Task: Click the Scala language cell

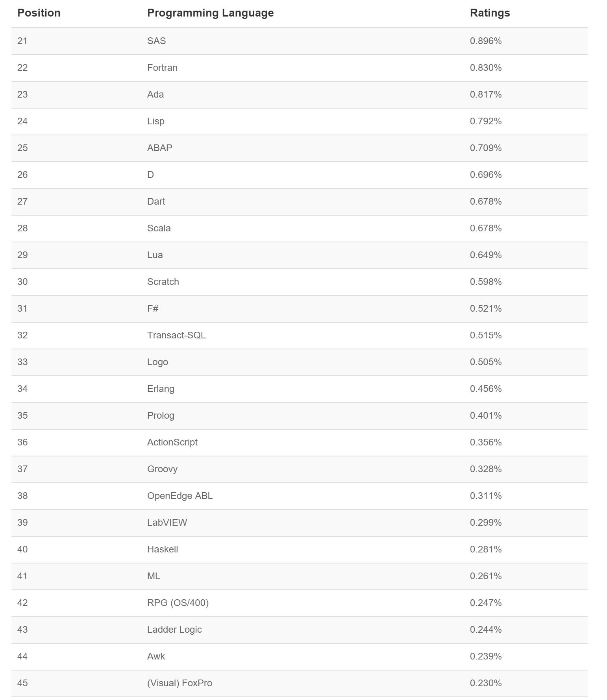Action: pyautogui.click(x=159, y=228)
